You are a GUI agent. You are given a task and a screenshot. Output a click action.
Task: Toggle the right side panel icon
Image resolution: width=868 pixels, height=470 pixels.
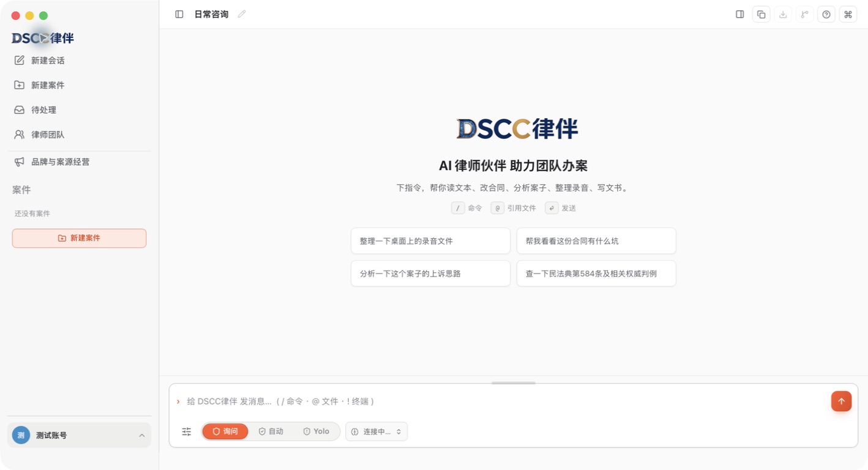pyautogui.click(x=740, y=14)
